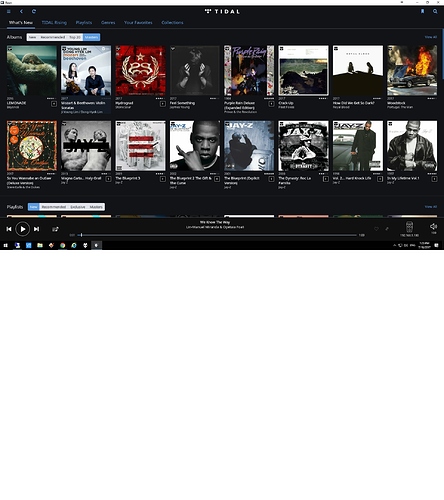
Task: Open Google Chrome from the taskbar
Action: 62,245
